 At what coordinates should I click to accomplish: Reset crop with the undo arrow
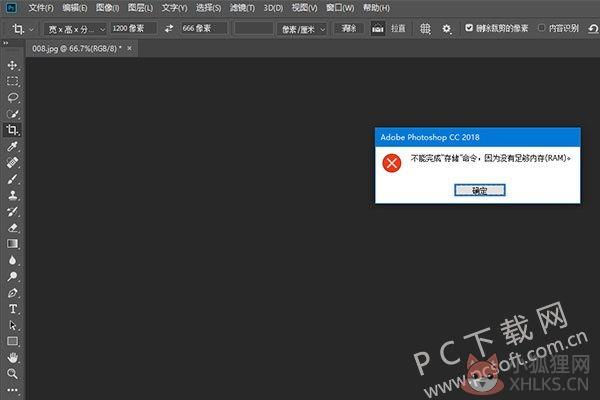pyautogui.click(x=593, y=29)
